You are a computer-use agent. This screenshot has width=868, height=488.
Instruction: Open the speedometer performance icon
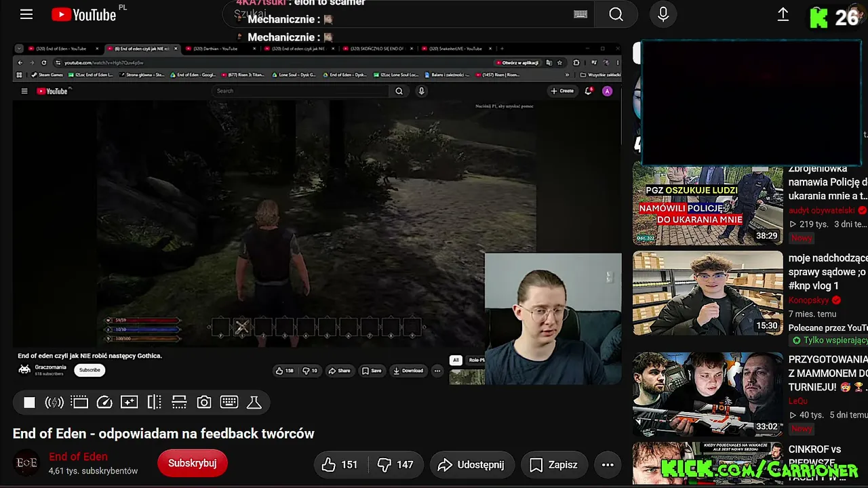click(x=104, y=403)
